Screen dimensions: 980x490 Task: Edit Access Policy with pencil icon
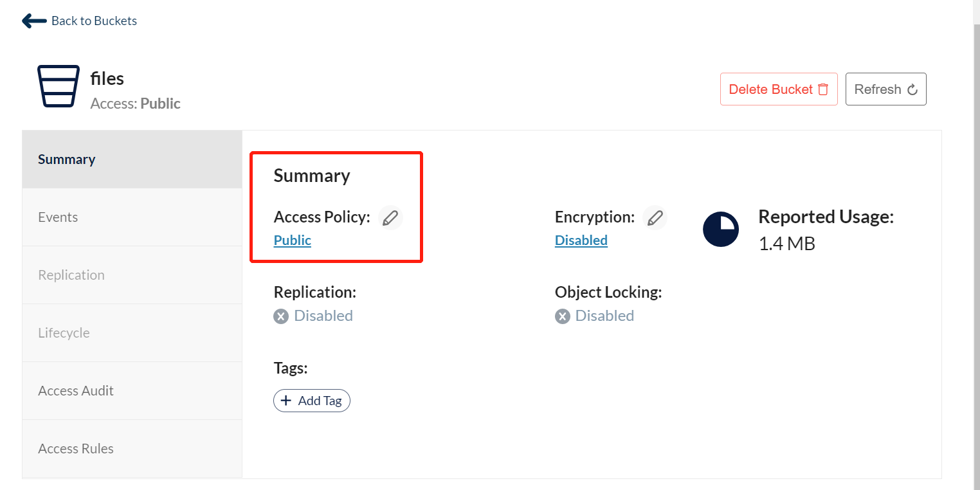pyautogui.click(x=390, y=218)
